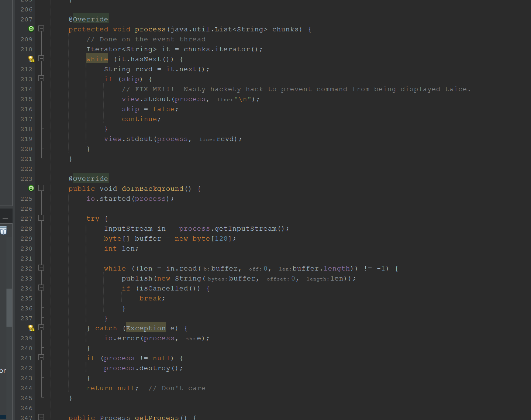The height and width of the screenshot is (420, 531).
Task: Collapse the try block at line 227
Action: point(41,218)
